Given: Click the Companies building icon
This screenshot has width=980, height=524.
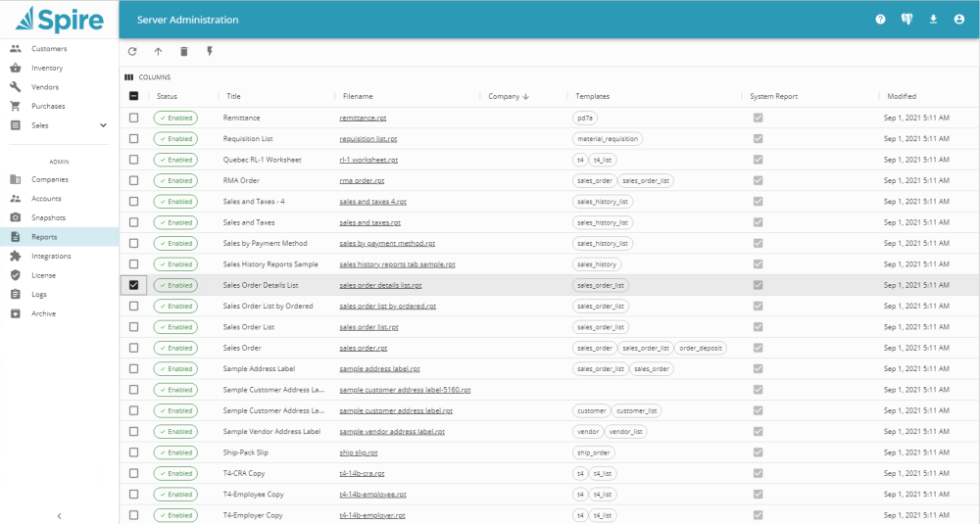Looking at the screenshot, I should [x=16, y=179].
